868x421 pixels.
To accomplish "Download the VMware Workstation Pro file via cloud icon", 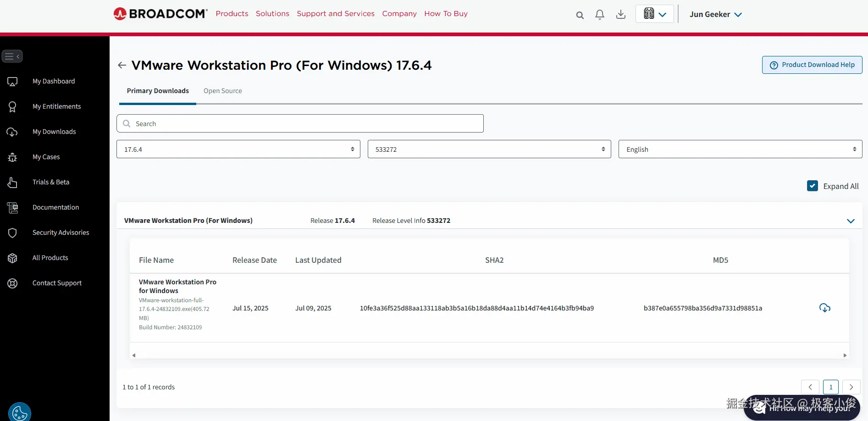I will [825, 308].
